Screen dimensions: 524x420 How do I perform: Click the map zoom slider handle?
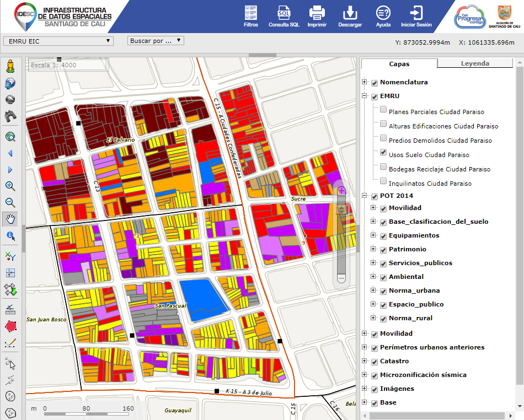(341, 209)
